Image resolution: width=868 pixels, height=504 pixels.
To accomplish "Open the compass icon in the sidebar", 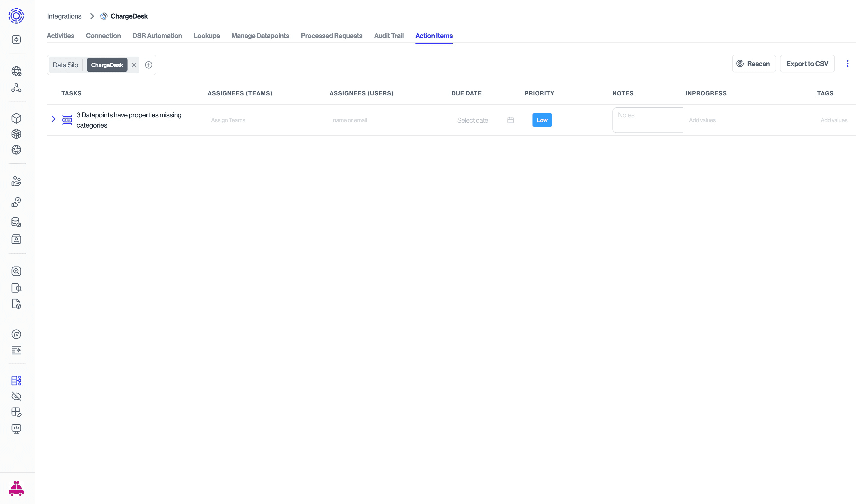I will tap(16, 334).
